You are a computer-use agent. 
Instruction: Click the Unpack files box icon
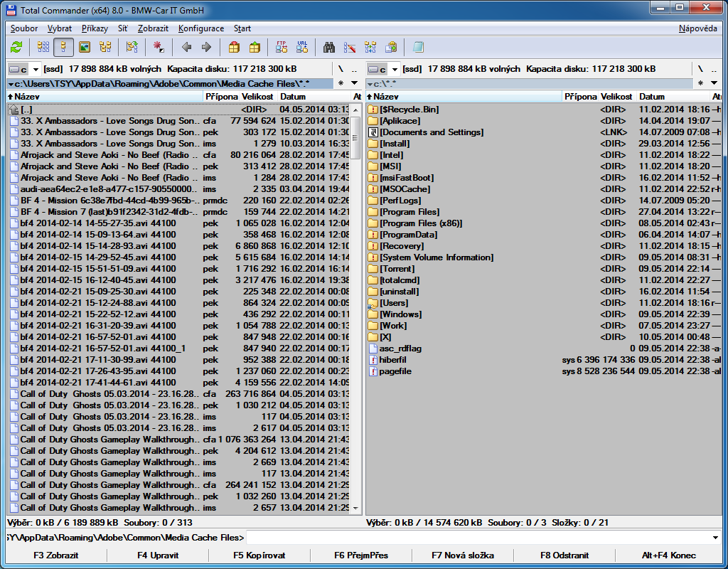pyautogui.click(x=255, y=47)
